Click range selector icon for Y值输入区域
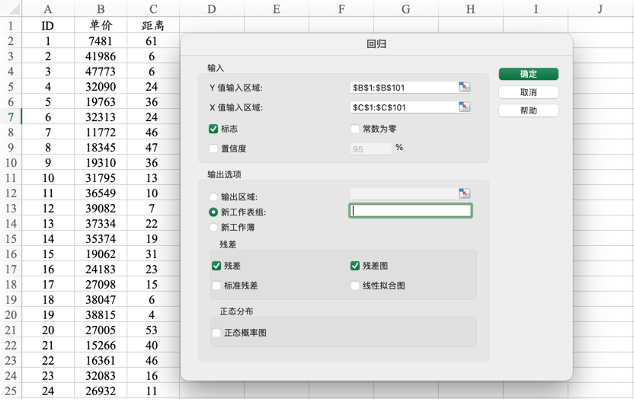Screen dimensions: 634x400 [464, 88]
